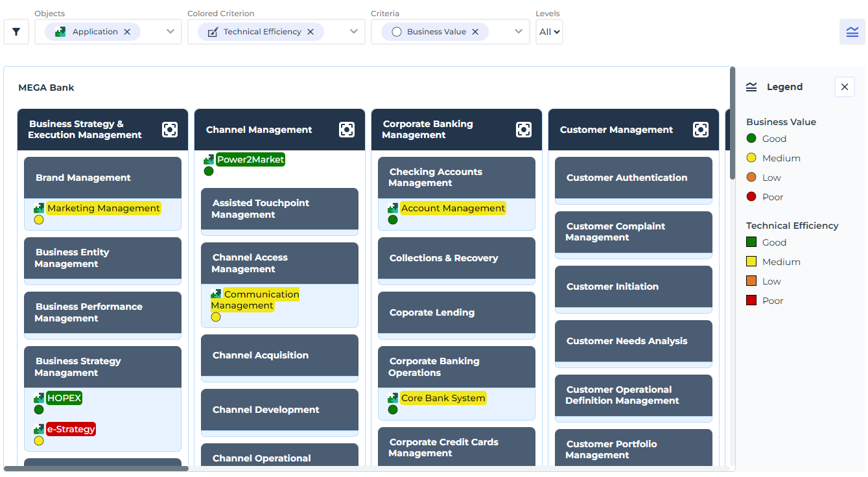Click the Core Bank System application
This screenshot has height=477, width=868.
point(443,398)
